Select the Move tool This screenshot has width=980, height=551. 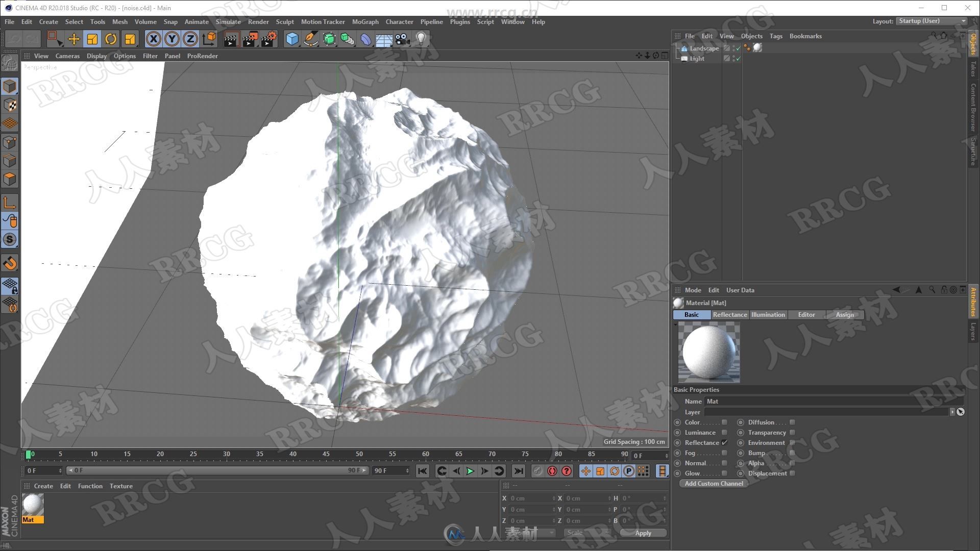click(73, 39)
